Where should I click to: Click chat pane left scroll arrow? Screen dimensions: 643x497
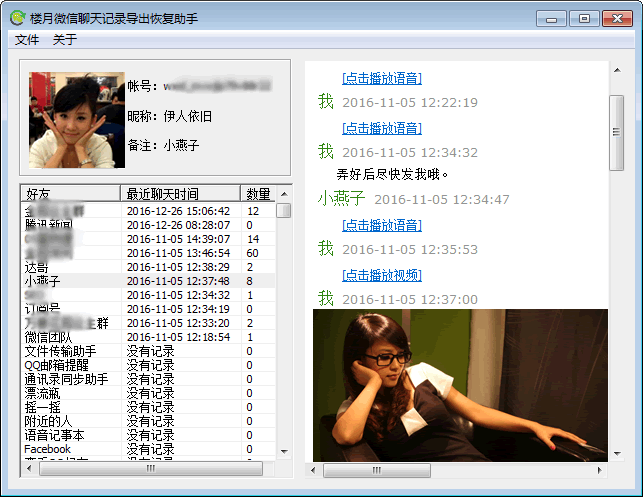[314, 470]
